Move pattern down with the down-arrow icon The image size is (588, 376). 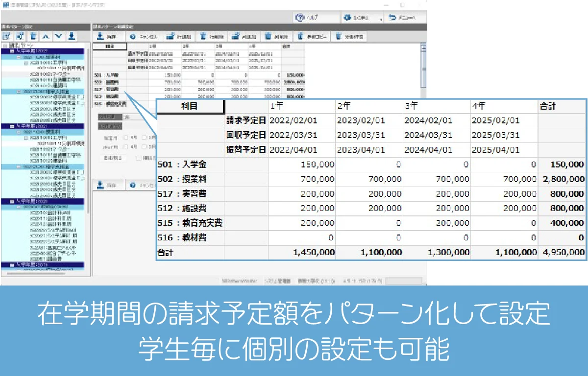click(x=58, y=36)
